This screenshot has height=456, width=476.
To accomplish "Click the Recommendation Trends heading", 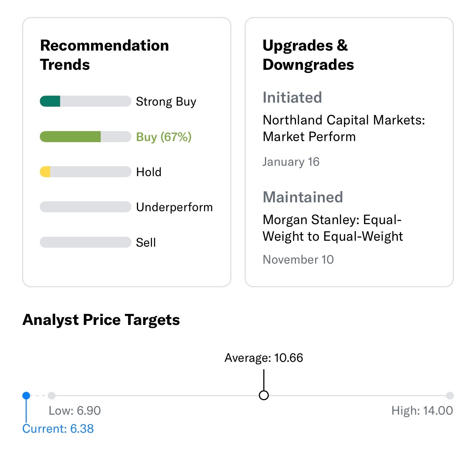I will (104, 55).
